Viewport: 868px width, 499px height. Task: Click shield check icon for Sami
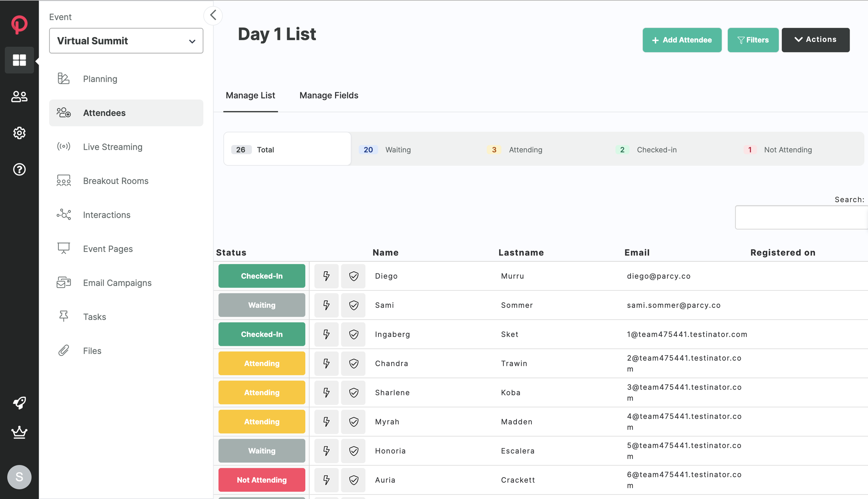353,305
